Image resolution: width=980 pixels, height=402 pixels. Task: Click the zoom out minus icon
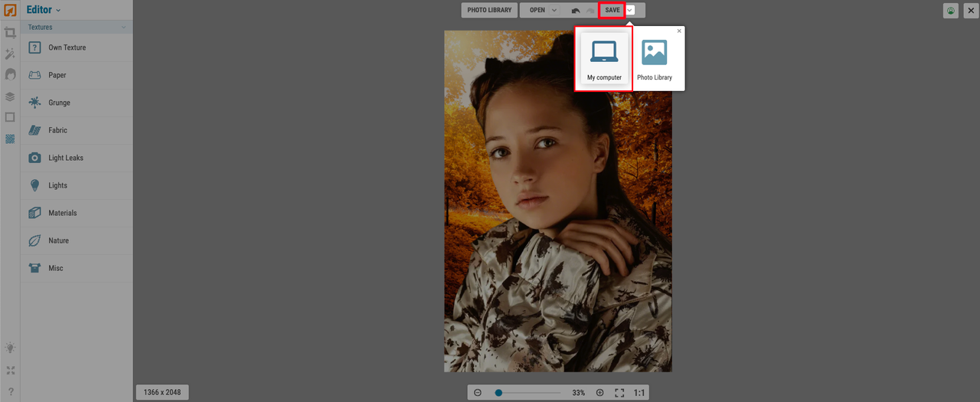coord(478,393)
